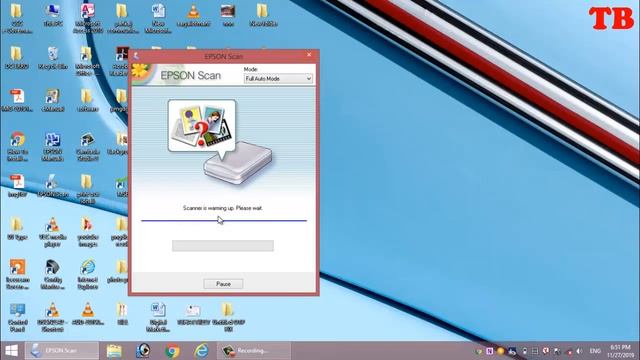Click the OneNote tray icon
640x360 pixels.
tap(489, 351)
